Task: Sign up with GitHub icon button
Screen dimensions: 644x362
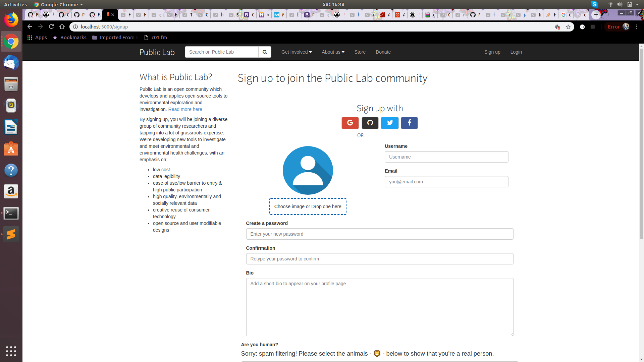Action: click(370, 123)
